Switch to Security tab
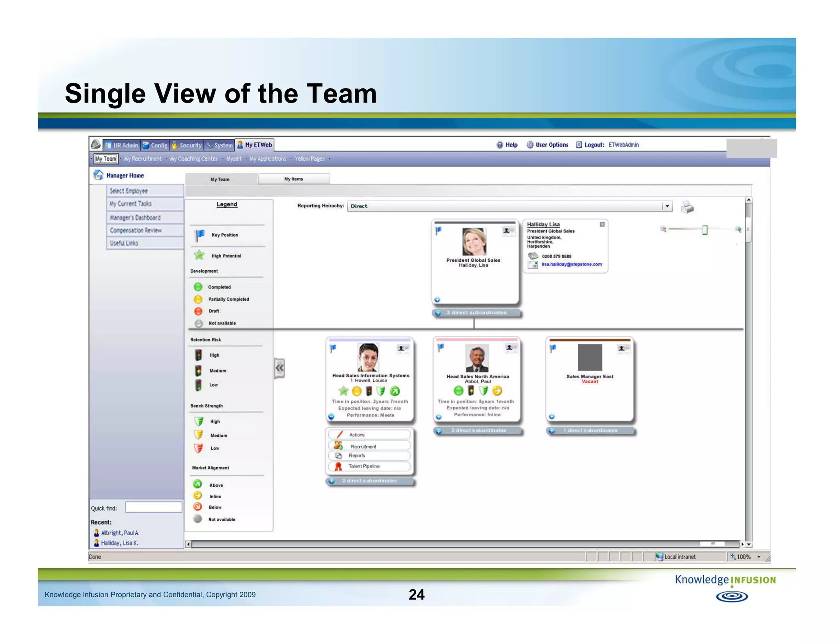The image size is (834, 644). 187,145
